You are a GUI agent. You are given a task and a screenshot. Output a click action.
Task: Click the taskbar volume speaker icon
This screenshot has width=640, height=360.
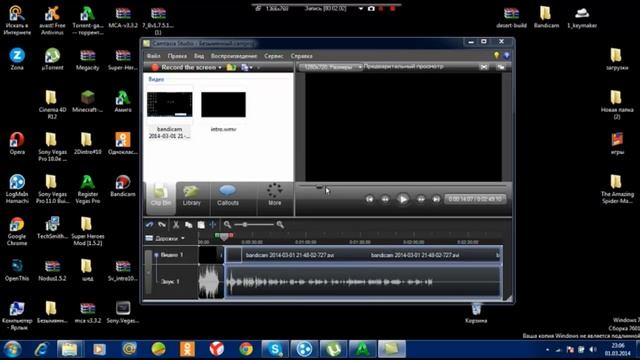[x=593, y=350]
